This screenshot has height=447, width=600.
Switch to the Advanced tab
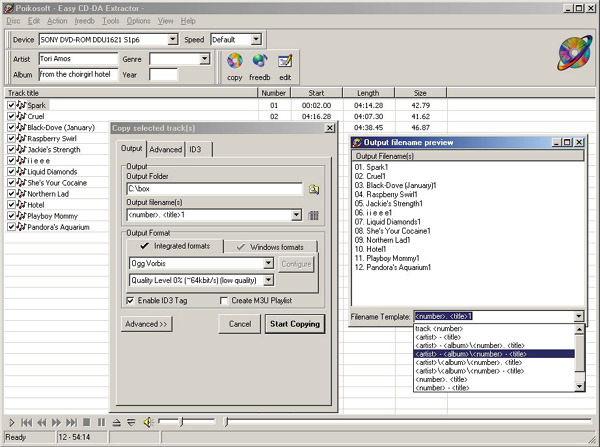[x=165, y=150]
